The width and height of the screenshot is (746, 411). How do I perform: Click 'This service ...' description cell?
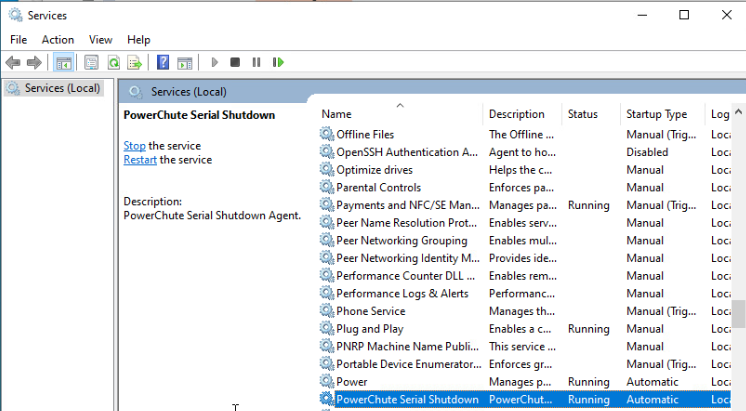click(522, 346)
